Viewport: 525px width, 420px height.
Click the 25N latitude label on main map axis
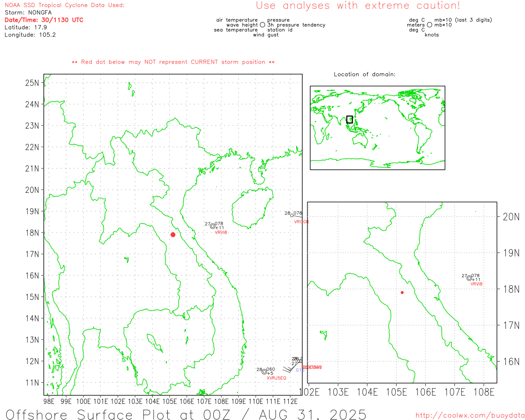[32, 83]
